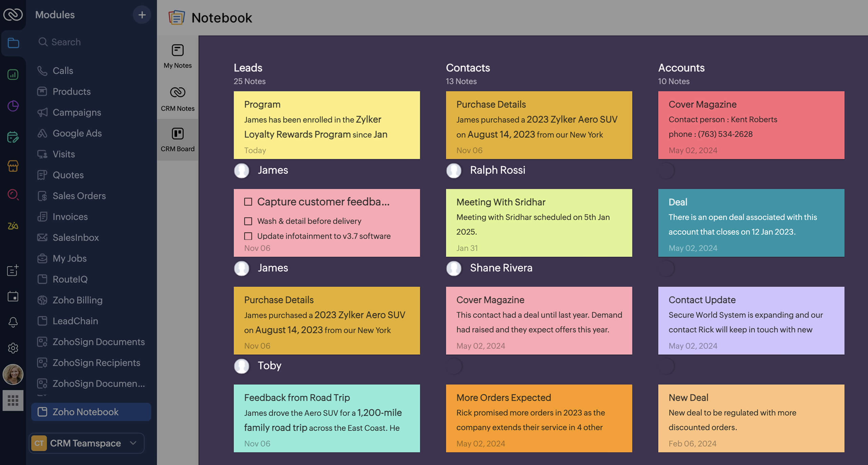
Task: Open the apps grid icon at bottom left
Action: tap(13, 401)
